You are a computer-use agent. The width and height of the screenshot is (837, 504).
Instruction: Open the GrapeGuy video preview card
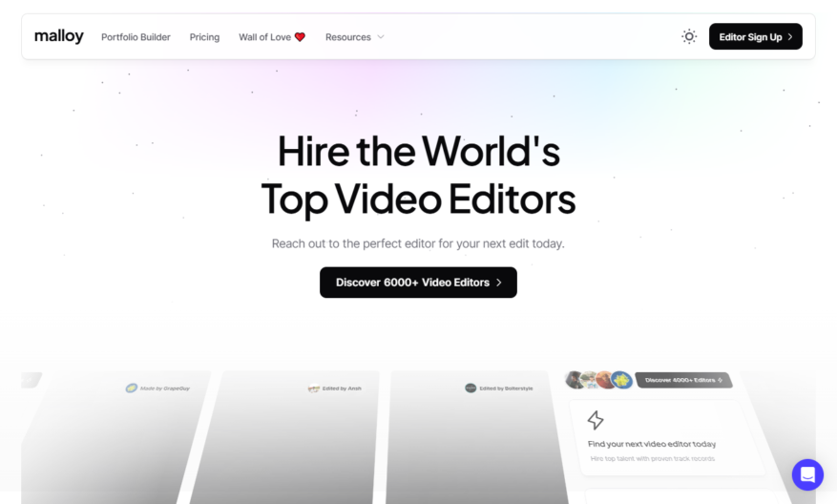tap(115, 438)
